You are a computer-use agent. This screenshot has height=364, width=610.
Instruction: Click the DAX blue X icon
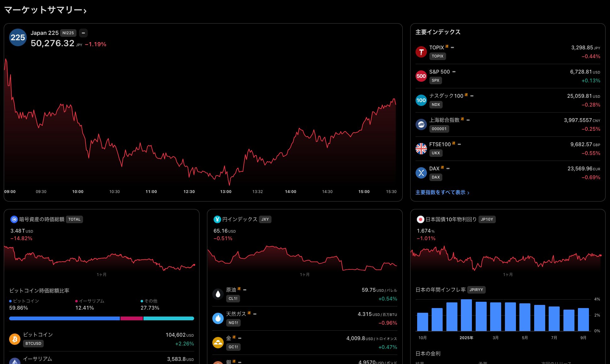pos(421,173)
